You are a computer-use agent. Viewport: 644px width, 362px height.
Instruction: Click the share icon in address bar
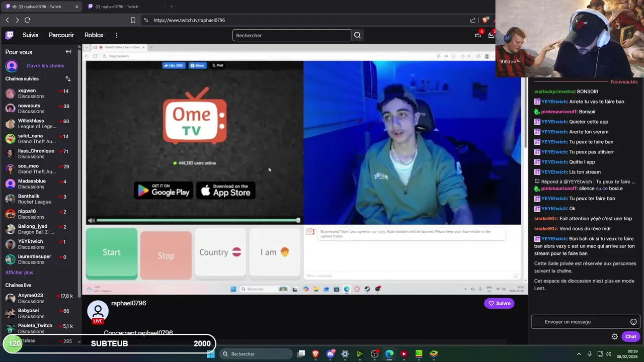(473, 20)
